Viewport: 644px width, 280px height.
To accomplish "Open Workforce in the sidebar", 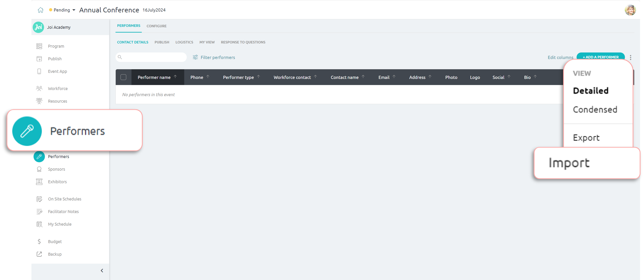I will pos(58,89).
